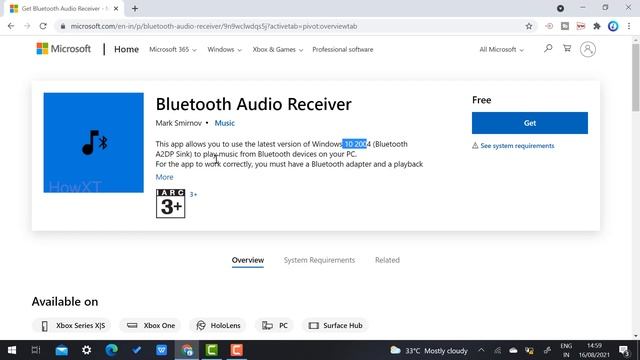Screen dimensions: 640x360
Task: Click the Xbox Series X|S chip
Action: 72,325
